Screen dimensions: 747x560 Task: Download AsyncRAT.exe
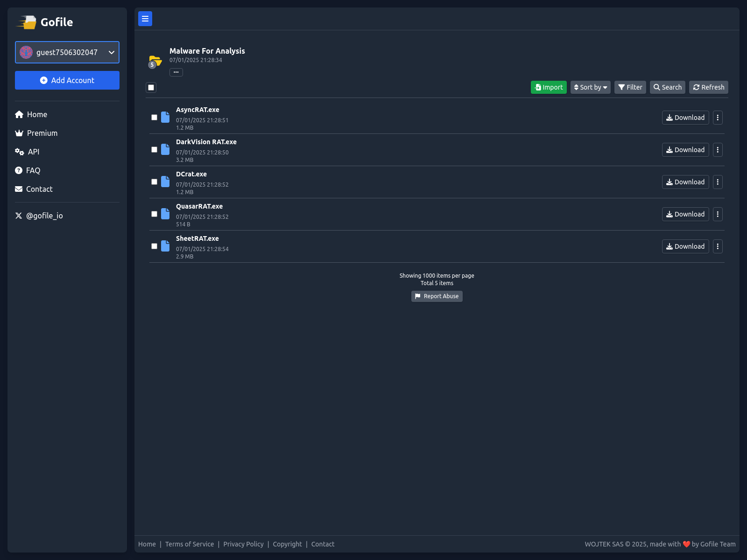(685, 118)
